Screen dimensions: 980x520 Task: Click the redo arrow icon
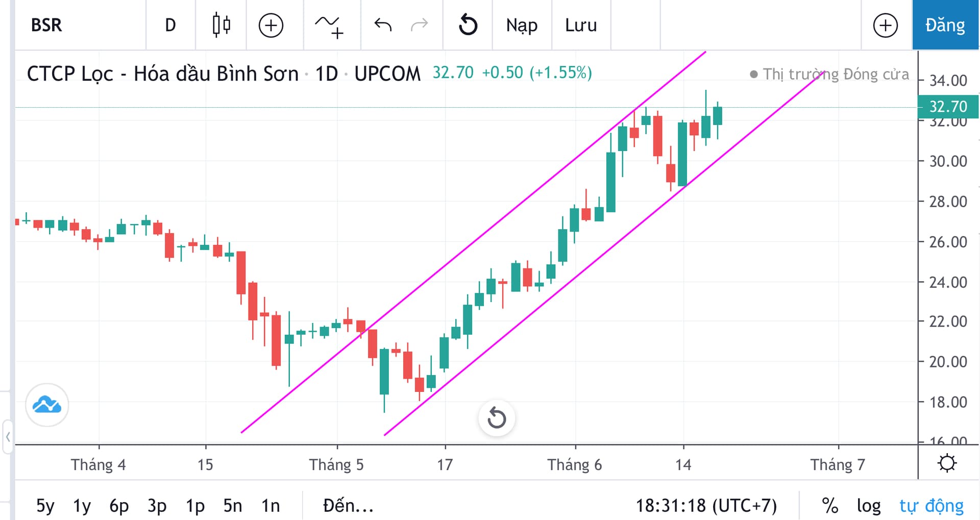419,25
